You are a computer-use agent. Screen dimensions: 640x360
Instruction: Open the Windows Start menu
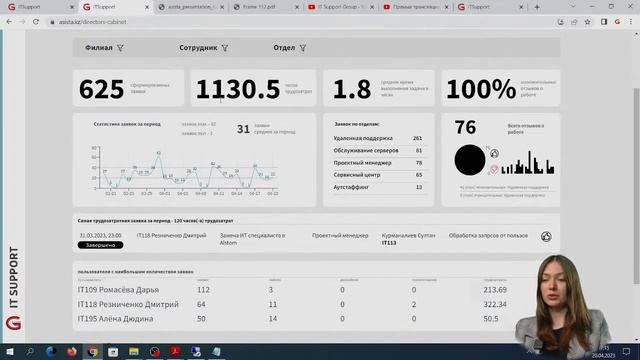coord(9,351)
